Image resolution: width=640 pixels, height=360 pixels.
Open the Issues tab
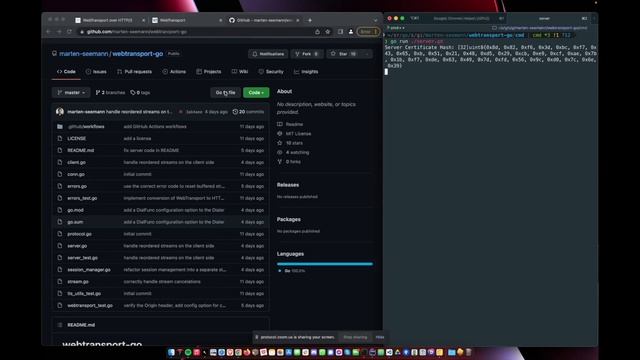pos(96,71)
